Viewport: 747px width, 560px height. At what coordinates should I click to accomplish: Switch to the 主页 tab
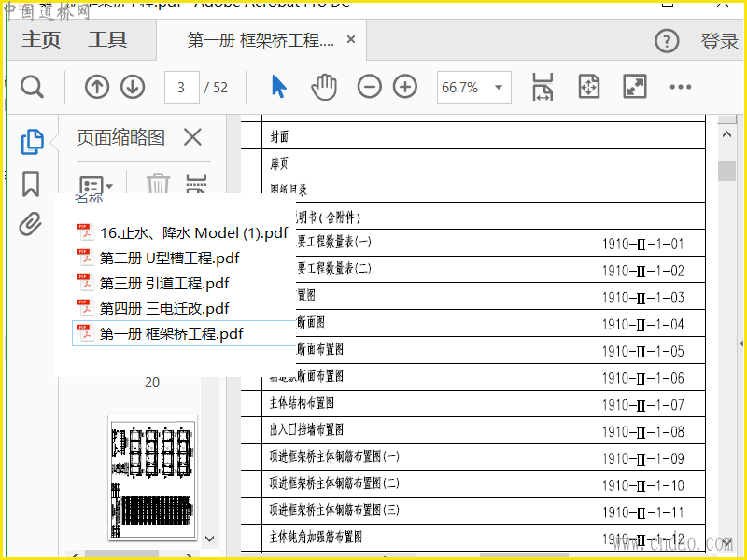point(41,39)
